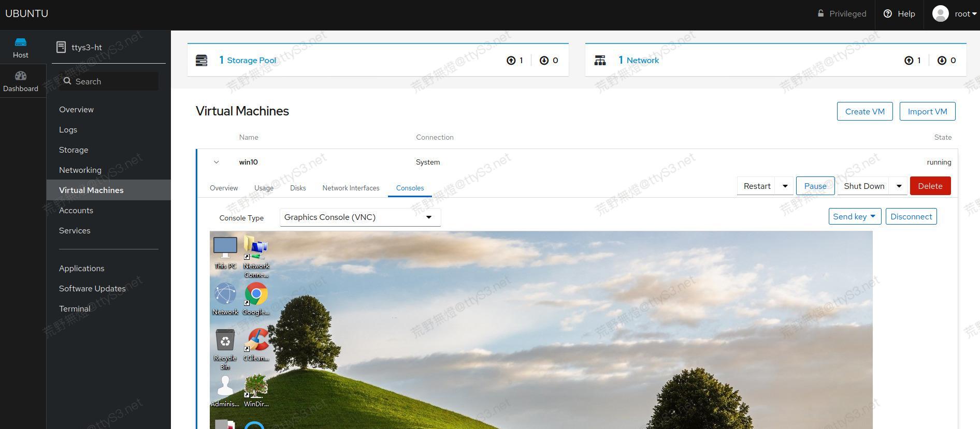The image size is (980, 429).
Task: Click the Import VM button
Action: click(x=927, y=112)
